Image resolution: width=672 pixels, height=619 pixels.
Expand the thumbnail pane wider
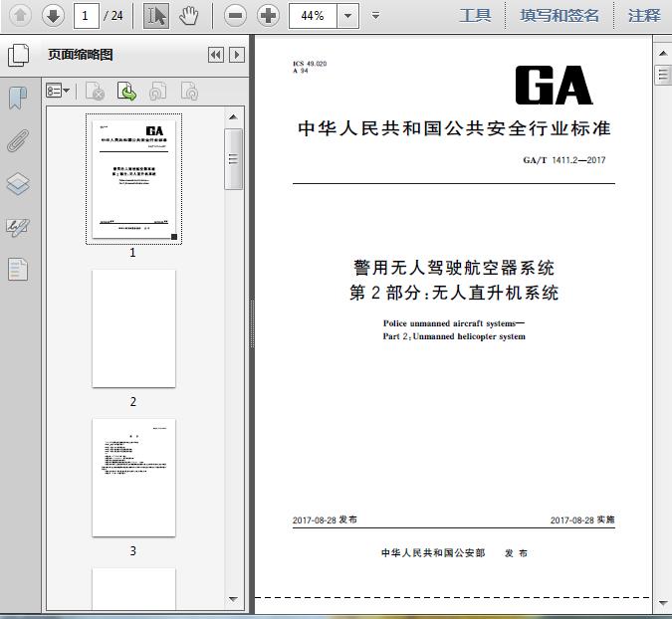(x=237, y=55)
